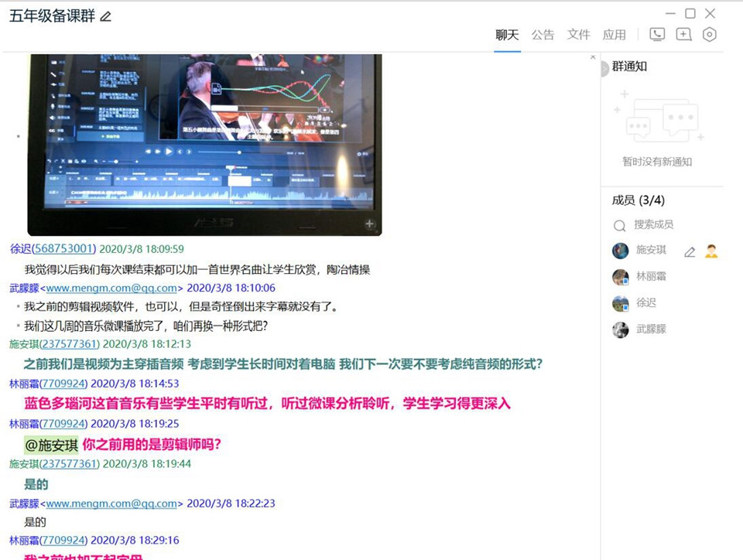Open the www.mengm.com@qq.com link at 18:10:06

click(111, 288)
